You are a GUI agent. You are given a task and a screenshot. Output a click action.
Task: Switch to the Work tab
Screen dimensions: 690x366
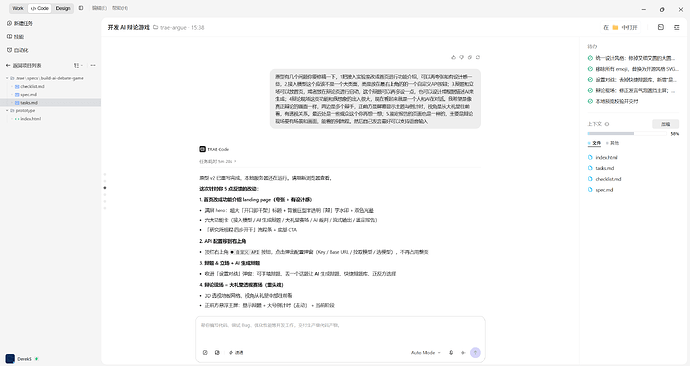18,8
